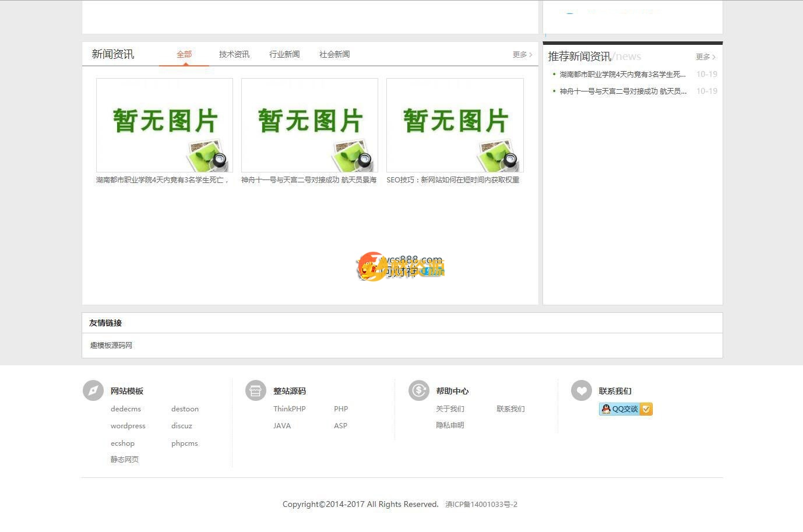Open the ThinkPHP link under 整站源码
Viewport: 803px width, 532px height.
point(290,408)
